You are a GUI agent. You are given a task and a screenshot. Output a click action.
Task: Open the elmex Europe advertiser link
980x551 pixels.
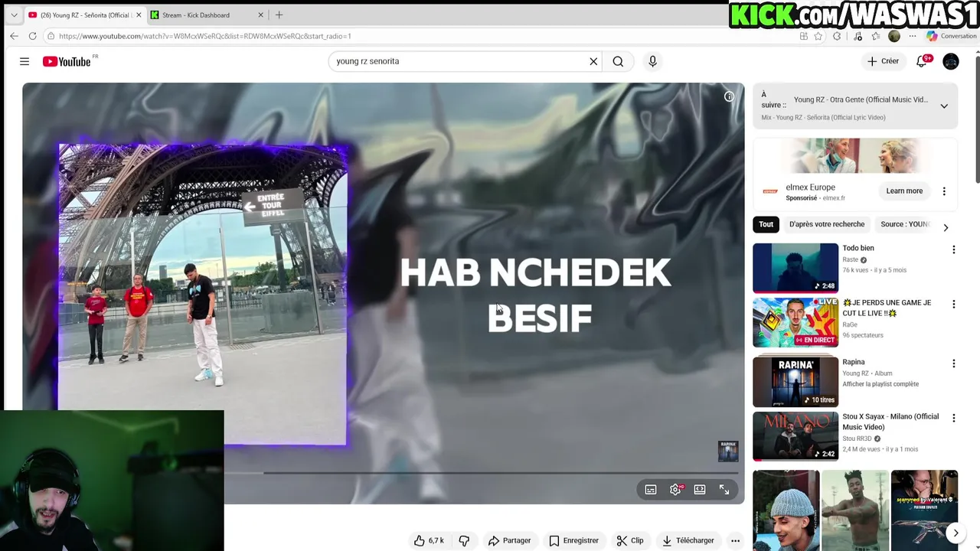point(835,198)
